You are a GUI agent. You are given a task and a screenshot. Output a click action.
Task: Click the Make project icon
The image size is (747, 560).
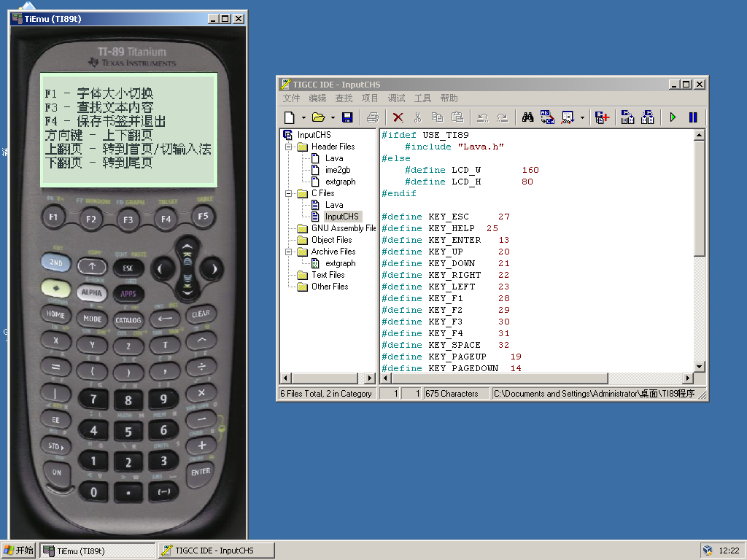tap(648, 117)
